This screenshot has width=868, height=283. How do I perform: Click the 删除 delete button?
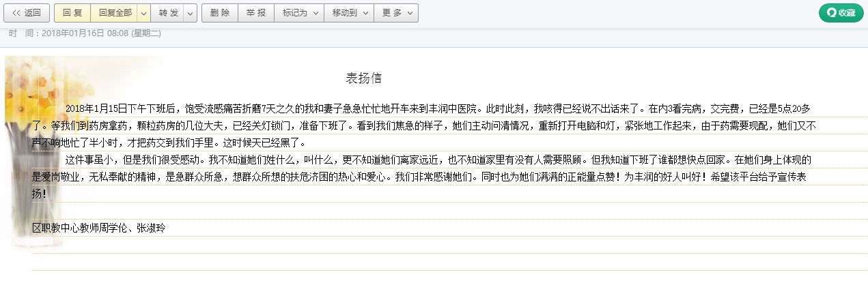[x=219, y=13]
